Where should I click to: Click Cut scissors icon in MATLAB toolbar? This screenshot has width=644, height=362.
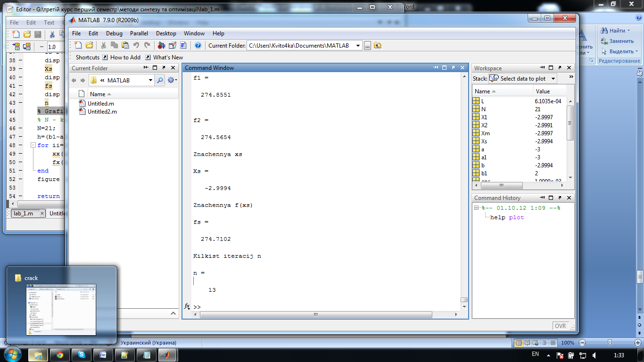[103, 45]
